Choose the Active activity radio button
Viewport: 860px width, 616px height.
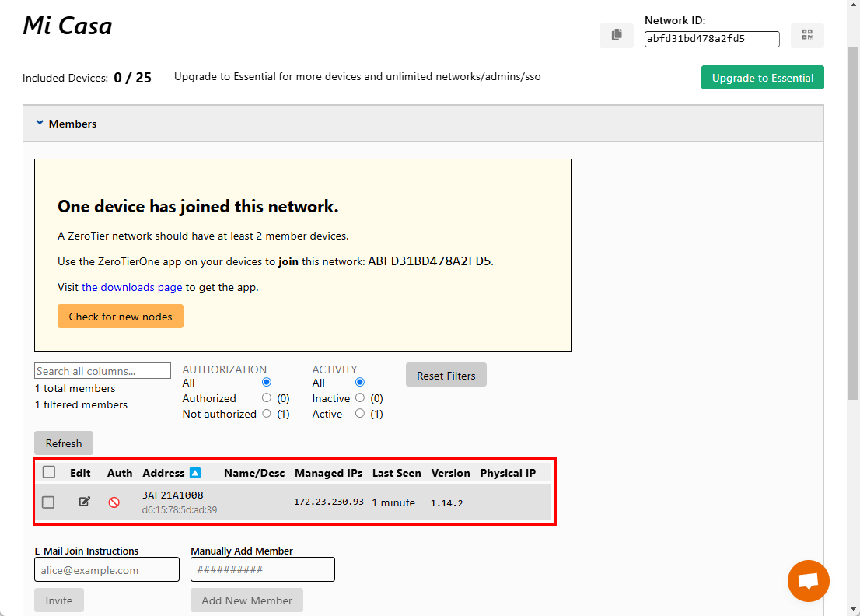click(x=359, y=414)
